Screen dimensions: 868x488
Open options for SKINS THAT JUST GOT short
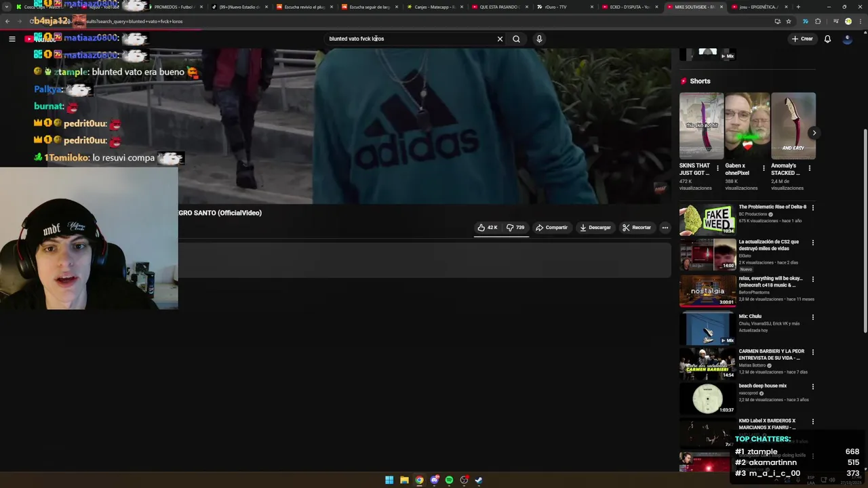(717, 168)
